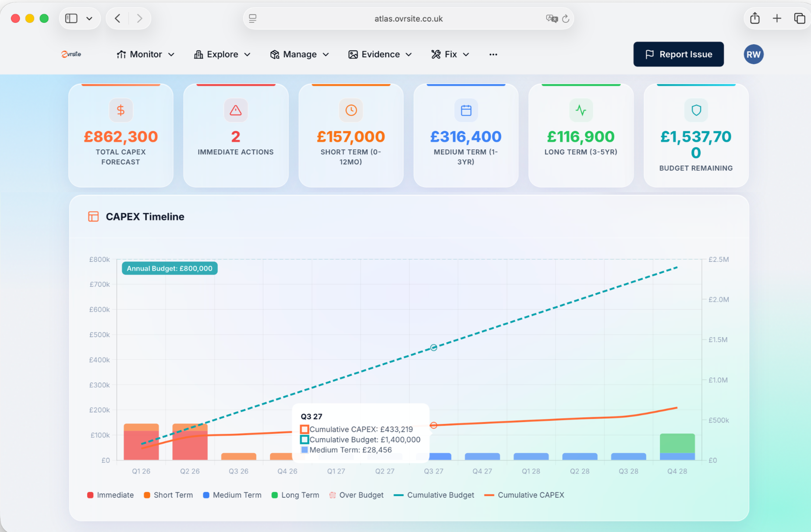Click the warning triangle on Immediate Actions card

pyautogui.click(x=235, y=110)
